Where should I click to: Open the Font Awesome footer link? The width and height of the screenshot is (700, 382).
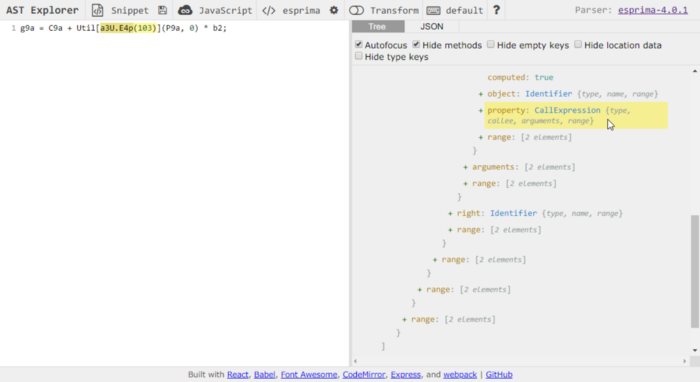[x=309, y=374]
